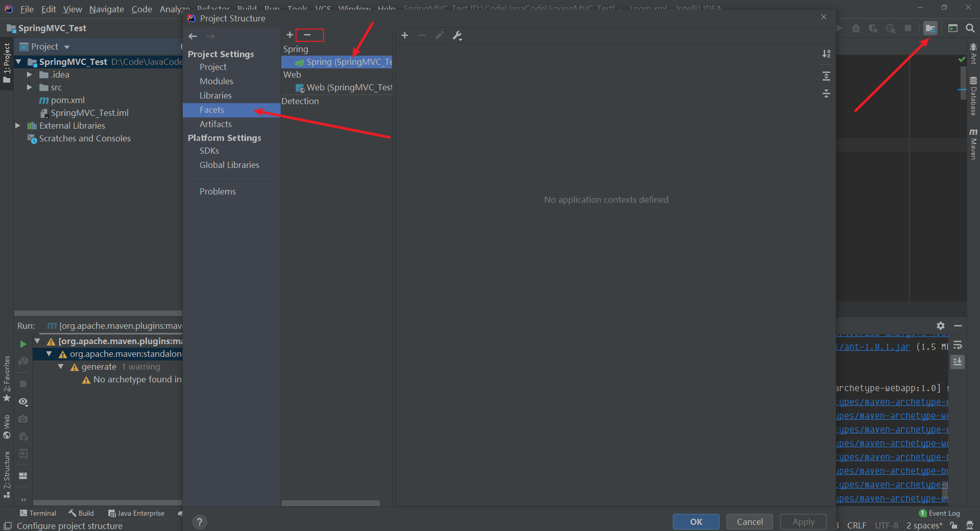Click the restore layout icon in Run panel
The image size is (980, 531).
23,475
